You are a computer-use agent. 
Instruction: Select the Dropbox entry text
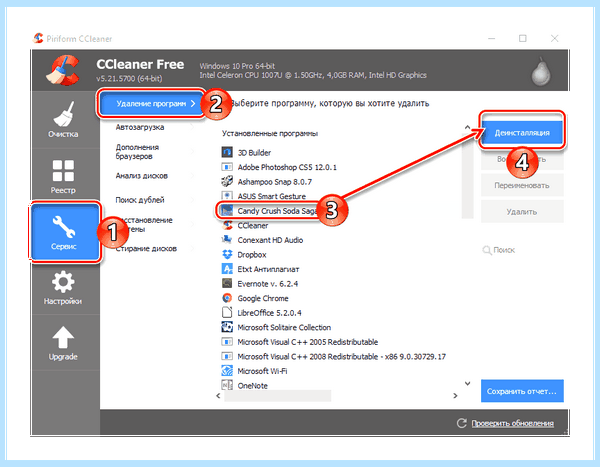coord(252,255)
